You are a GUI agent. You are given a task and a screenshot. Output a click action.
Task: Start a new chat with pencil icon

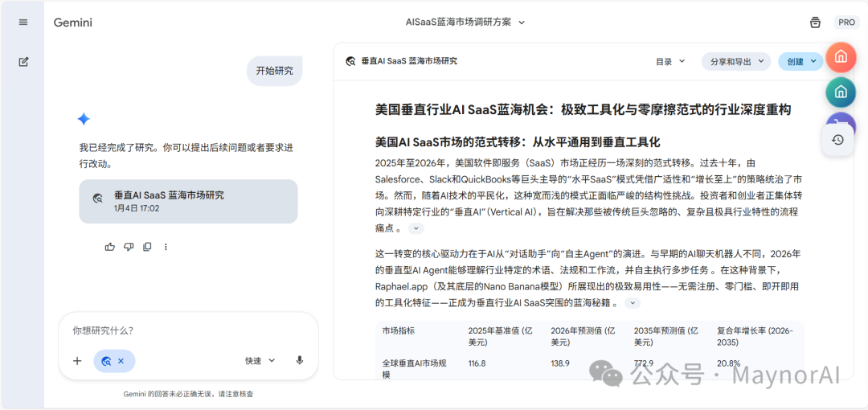coord(23,62)
